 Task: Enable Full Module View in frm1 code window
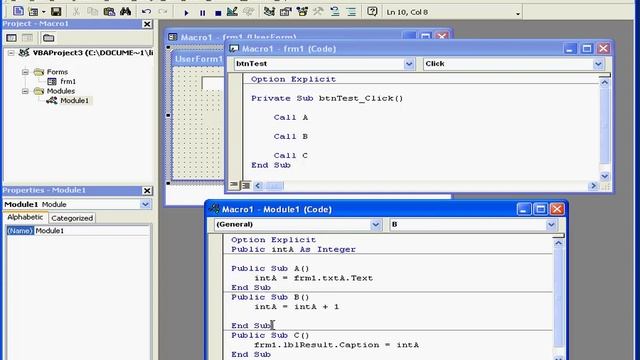point(246,186)
